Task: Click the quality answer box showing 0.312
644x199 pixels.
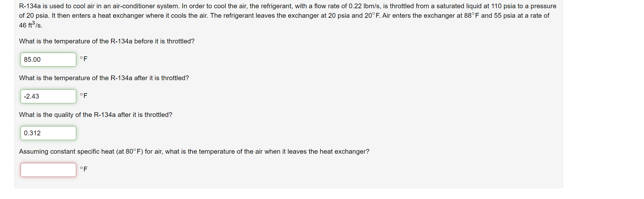Action: pyautogui.click(x=48, y=133)
